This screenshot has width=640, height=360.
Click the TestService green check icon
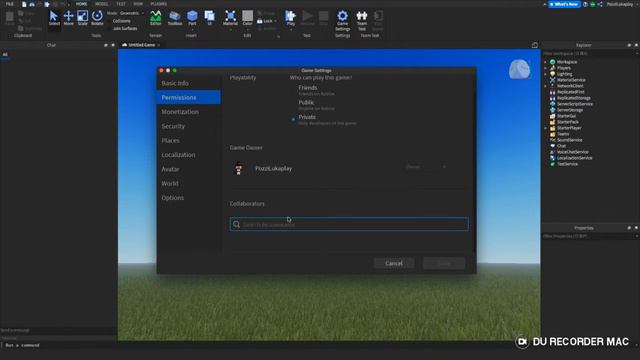pyautogui.click(x=553, y=164)
